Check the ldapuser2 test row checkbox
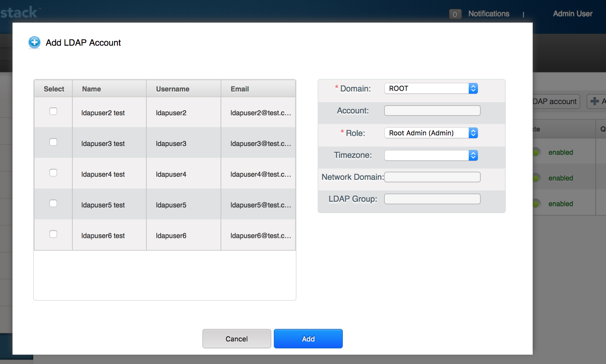The image size is (606, 364). 53,111
